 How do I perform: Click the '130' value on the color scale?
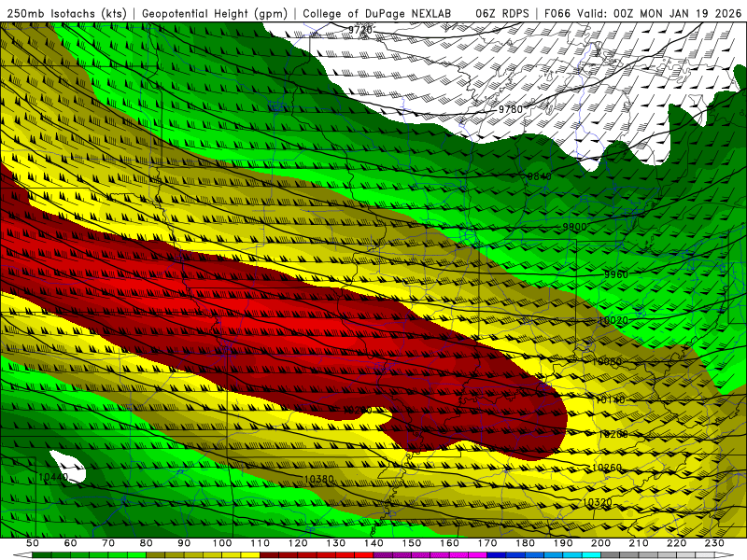(x=336, y=543)
